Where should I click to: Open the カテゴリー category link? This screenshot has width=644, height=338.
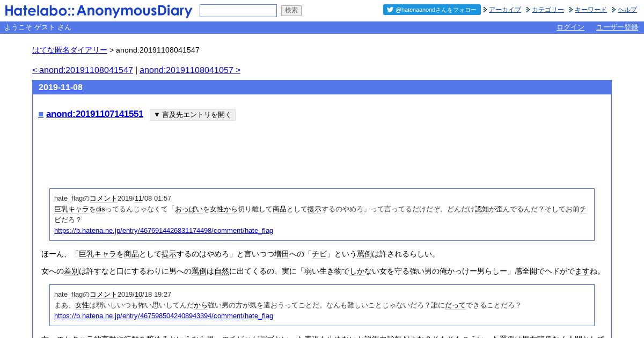pyautogui.click(x=548, y=10)
